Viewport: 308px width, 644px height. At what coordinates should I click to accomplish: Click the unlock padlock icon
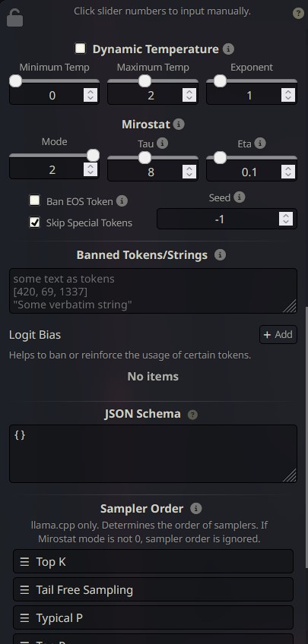(15, 17)
